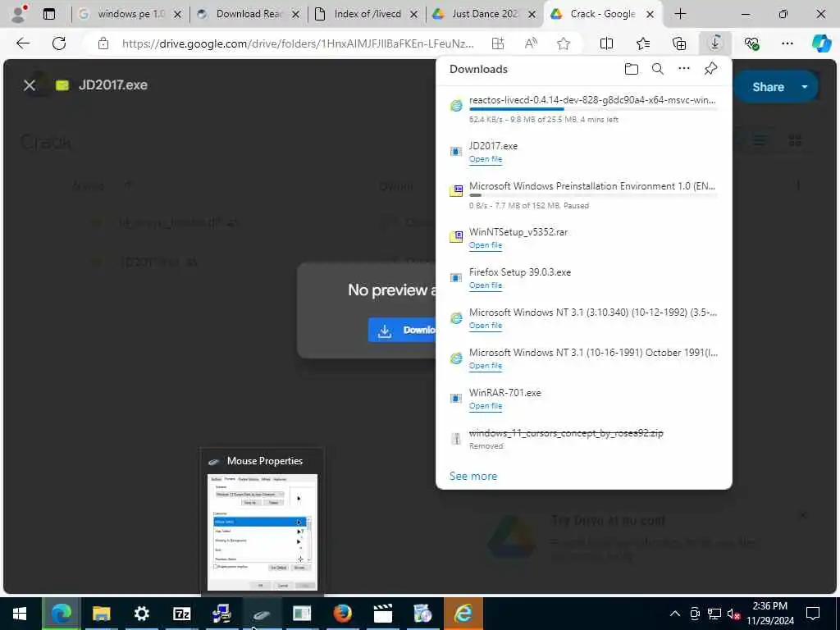This screenshot has height=630, width=840.
Task: Close the JD2017.exe preview
Action: coord(30,85)
